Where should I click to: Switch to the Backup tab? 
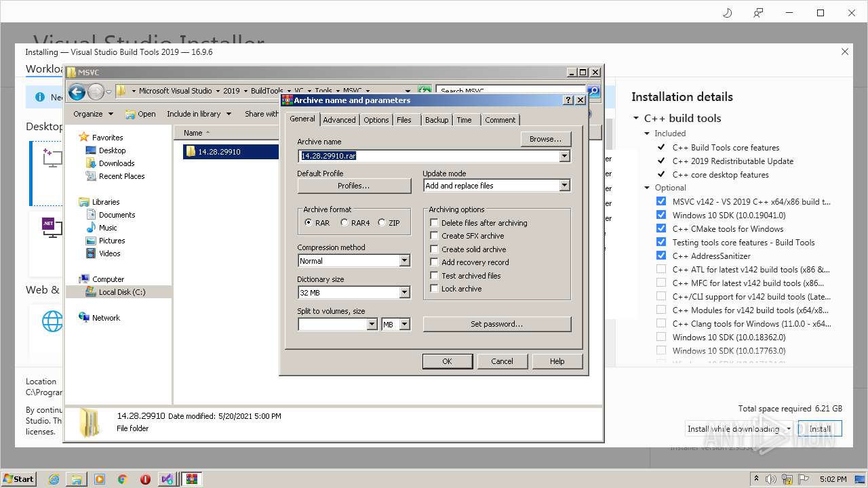pos(437,120)
